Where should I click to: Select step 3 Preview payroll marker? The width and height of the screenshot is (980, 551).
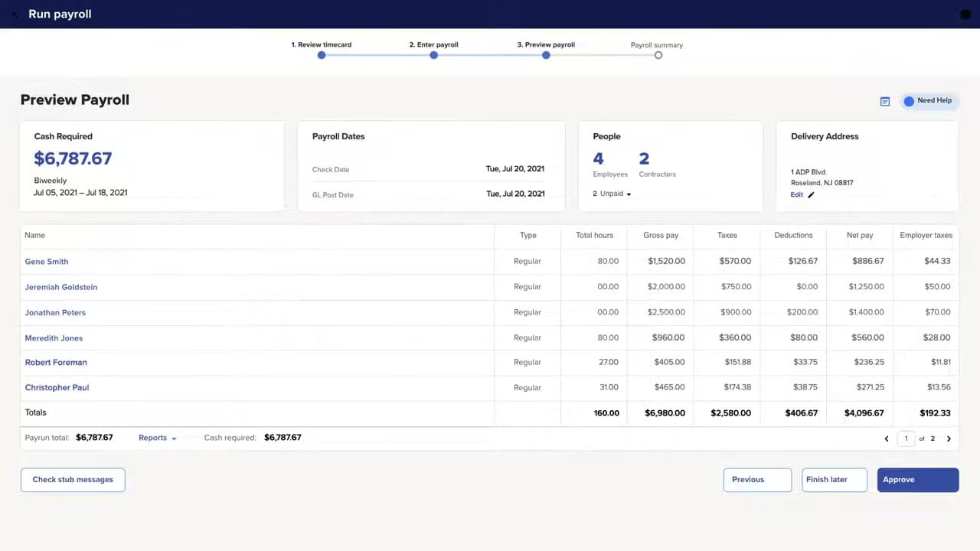coord(546,55)
